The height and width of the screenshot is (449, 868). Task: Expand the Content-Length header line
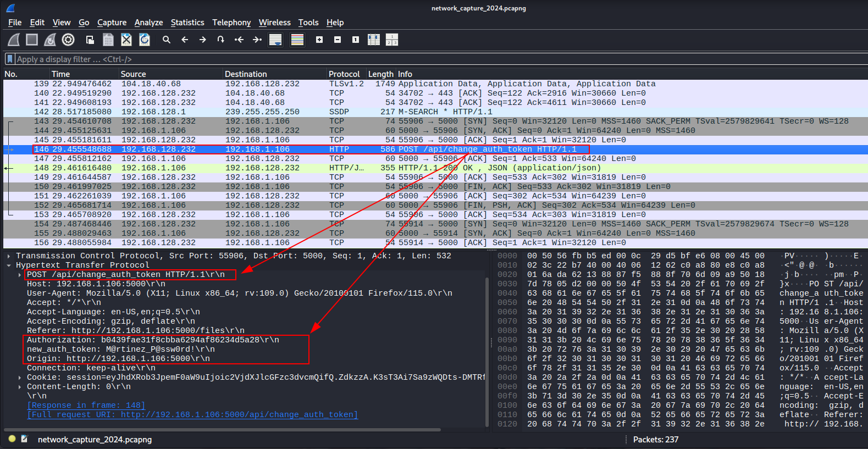[20, 387]
